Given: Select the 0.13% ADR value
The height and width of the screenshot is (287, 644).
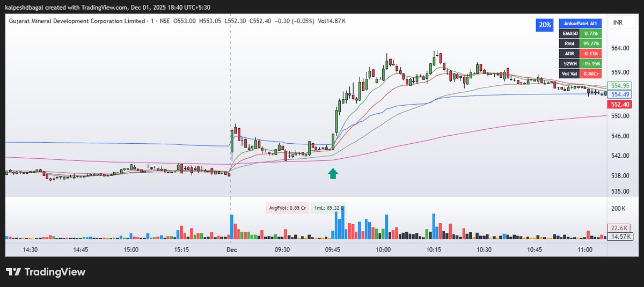Looking at the screenshot, I should pyautogui.click(x=590, y=54).
